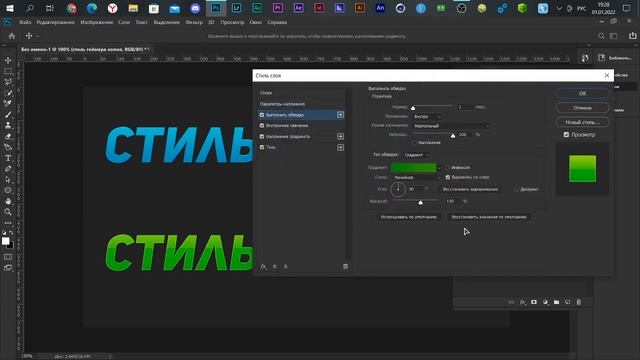
Task: Click the plus beside Наложение градиента
Action: tap(340, 136)
